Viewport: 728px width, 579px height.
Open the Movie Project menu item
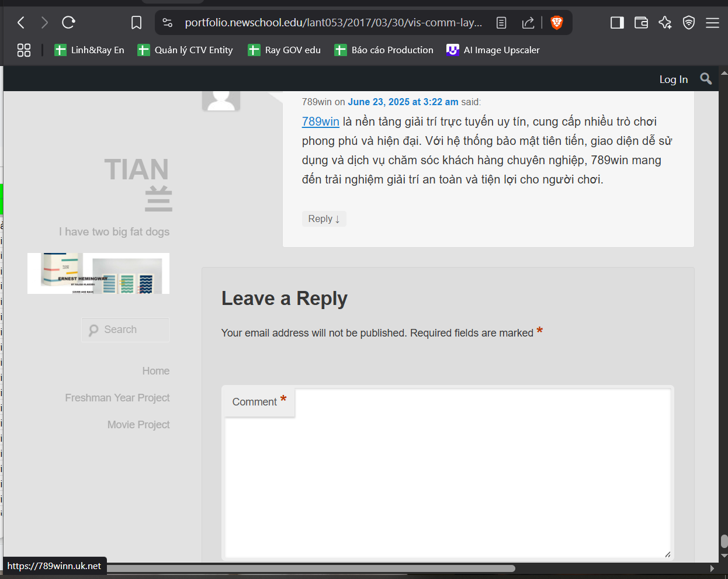[138, 425]
